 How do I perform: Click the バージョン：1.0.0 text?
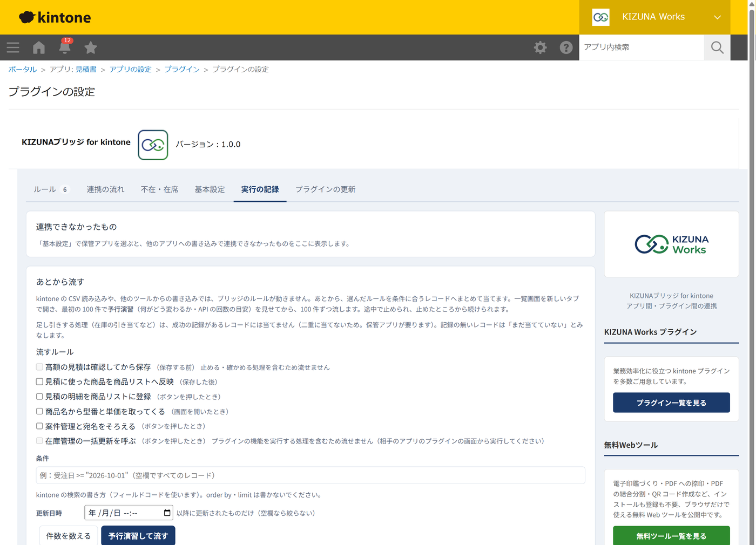[x=208, y=144]
